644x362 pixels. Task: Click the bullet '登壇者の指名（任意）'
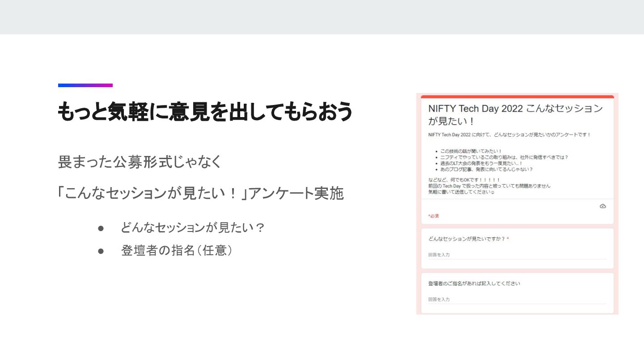pyautogui.click(x=177, y=250)
